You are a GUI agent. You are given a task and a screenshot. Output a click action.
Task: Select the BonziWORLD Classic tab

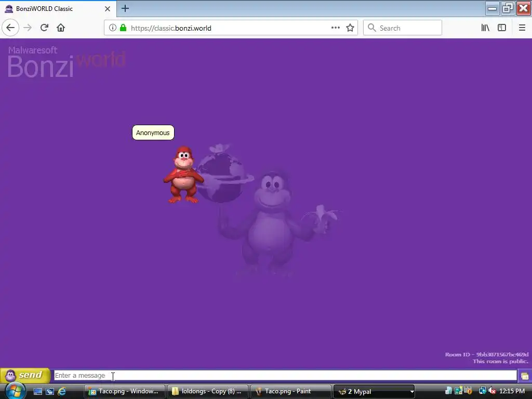[x=58, y=8]
